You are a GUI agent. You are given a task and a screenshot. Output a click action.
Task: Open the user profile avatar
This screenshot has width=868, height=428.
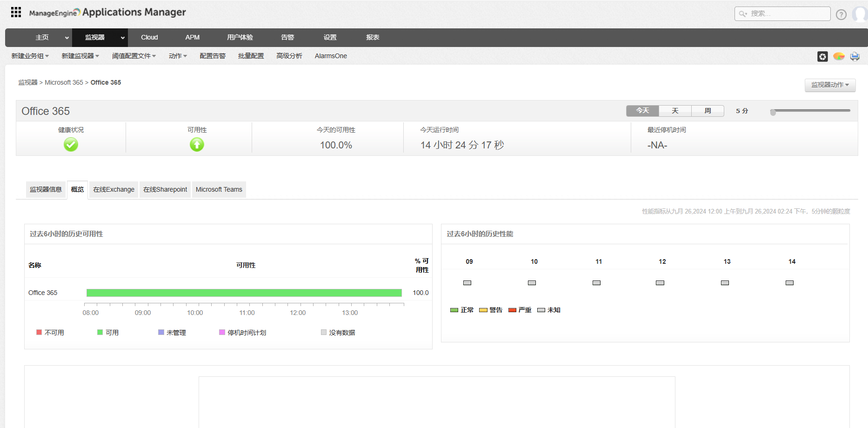click(860, 14)
